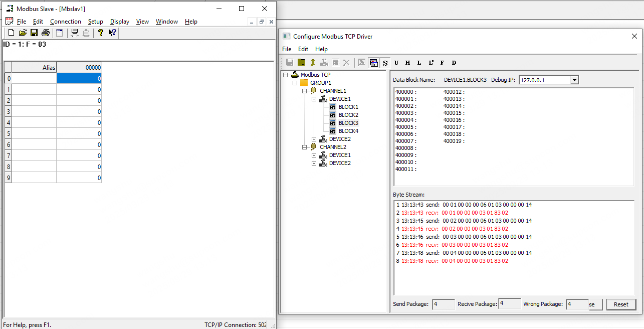
Task: Click the context help arrow-question icon
Action: click(112, 33)
